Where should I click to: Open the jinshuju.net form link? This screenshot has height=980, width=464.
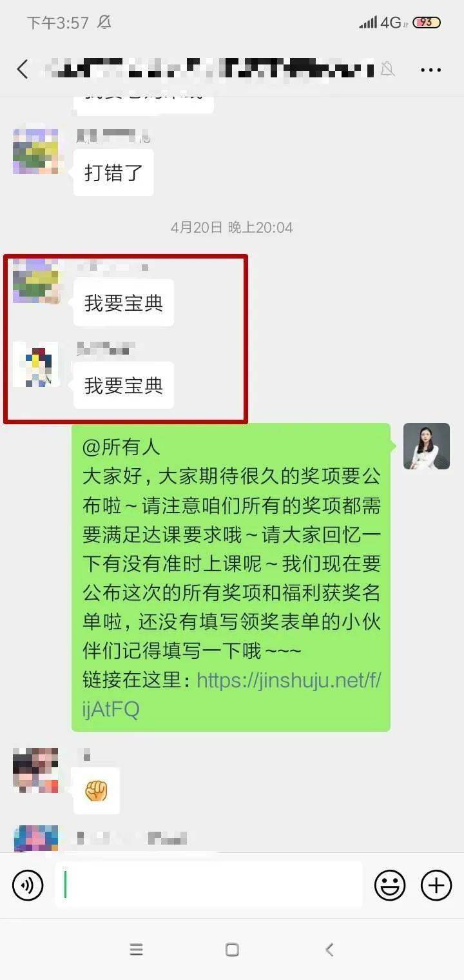(x=232, y=694)
